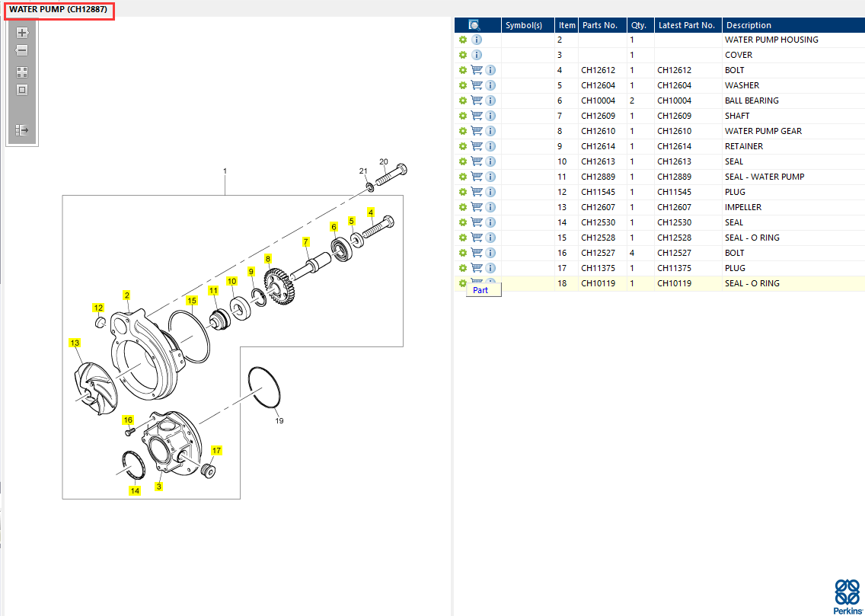Click the gear icon for SEAL CH12613
Screen dimensions: 865x616
click(463, 161)
